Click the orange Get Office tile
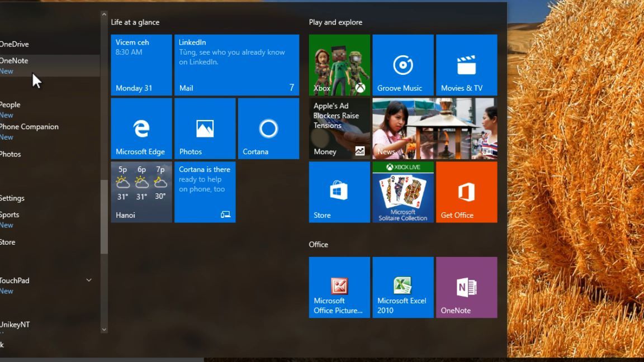 pos(467,192)
